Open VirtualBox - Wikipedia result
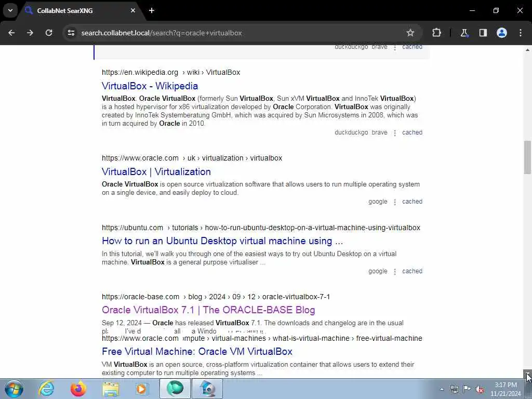The height and width of the screenshot is (399, 532). (150, 86)
